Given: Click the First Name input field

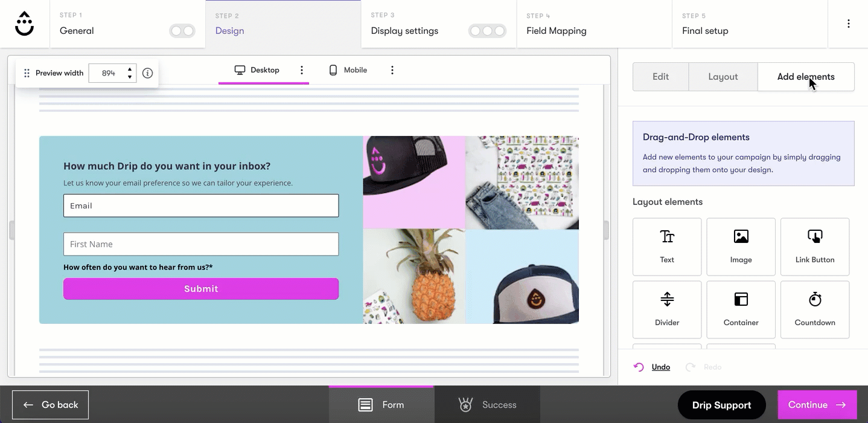Looking at the screenshot, I should [x=201, y=244].
